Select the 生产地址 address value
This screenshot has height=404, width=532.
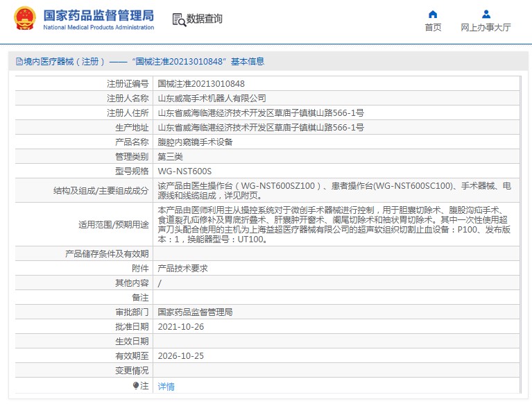click(261, 127)
